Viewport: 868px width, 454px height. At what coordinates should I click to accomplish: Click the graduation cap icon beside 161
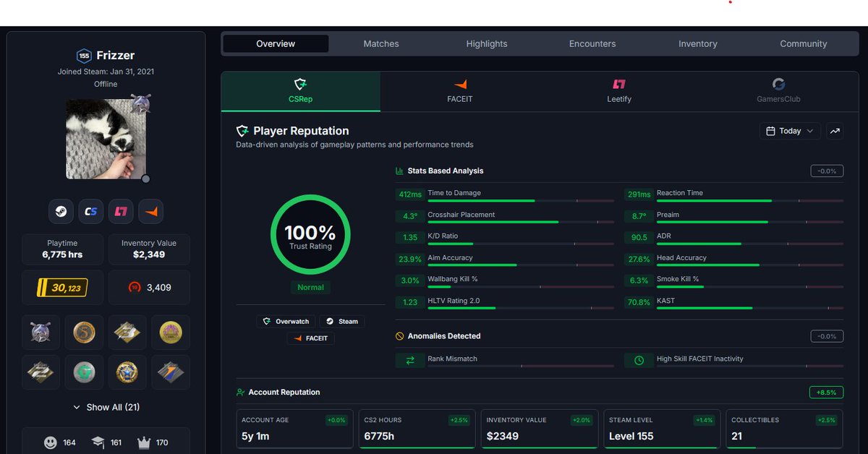(x=98, y=442)
